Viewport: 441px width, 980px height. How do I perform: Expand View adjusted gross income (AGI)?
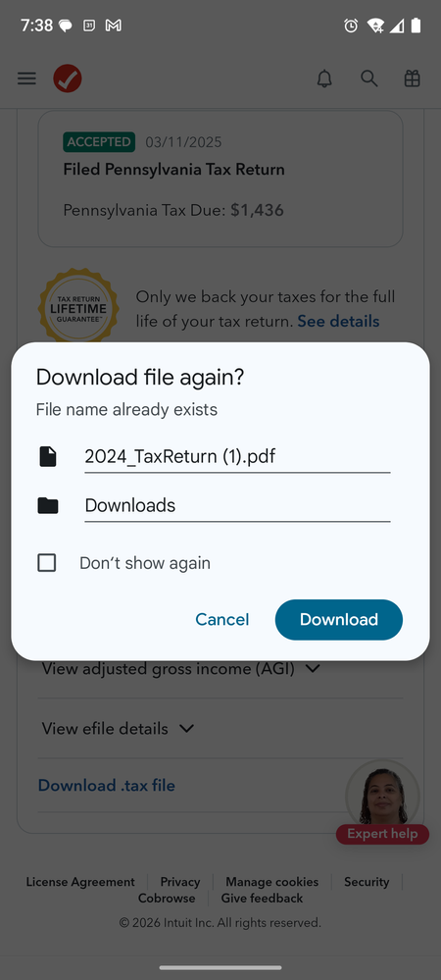point(181,669)
